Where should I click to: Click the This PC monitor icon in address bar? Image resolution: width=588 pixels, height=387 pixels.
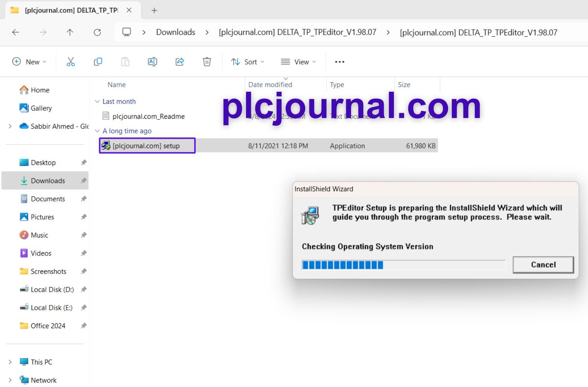coord(127,32)
